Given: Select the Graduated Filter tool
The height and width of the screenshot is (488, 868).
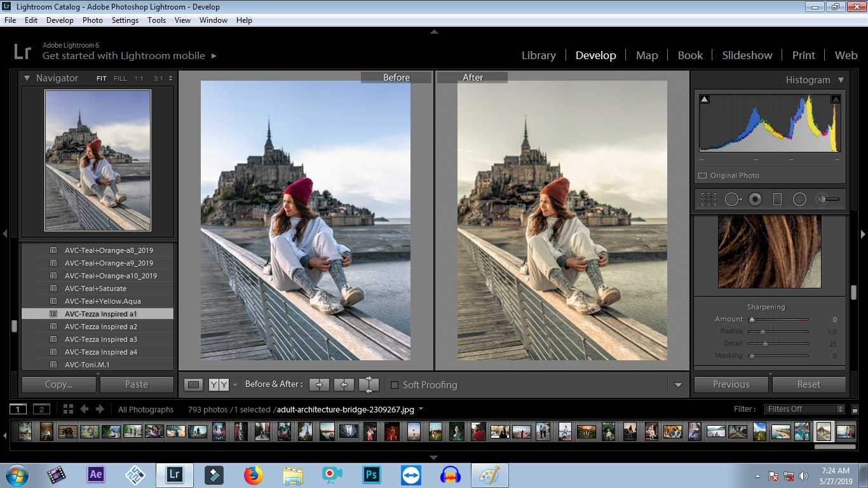Looking at the screenshot, I should (777, 200).
